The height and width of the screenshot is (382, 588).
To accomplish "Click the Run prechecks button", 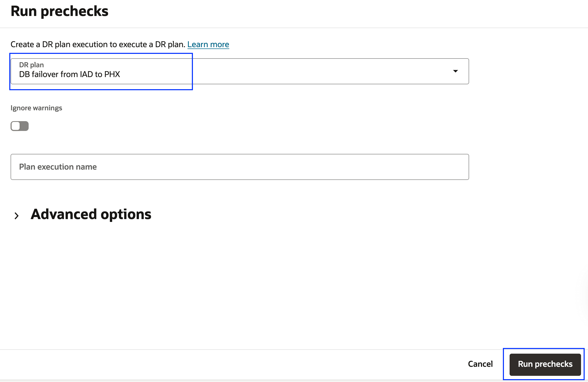I will 545,364.
